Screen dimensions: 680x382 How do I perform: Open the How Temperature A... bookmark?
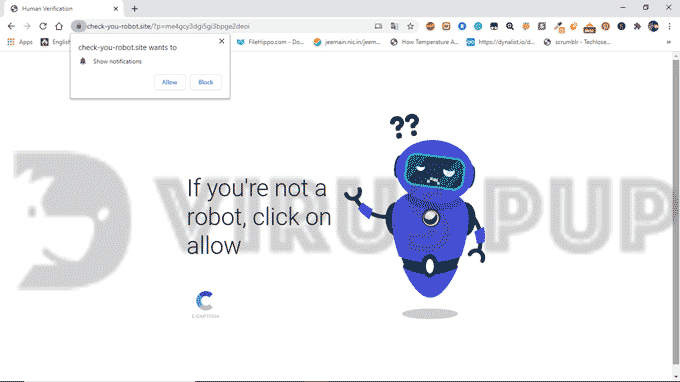[424, 42]
